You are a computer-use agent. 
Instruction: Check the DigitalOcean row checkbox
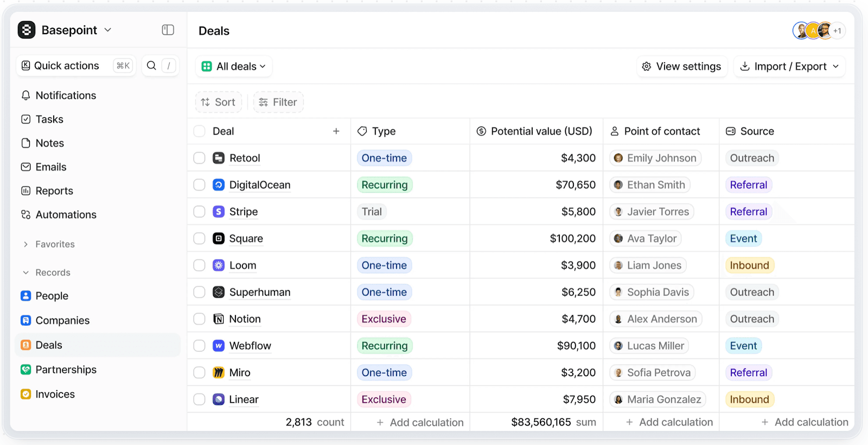pyautogui.click(x=200, y=185)
